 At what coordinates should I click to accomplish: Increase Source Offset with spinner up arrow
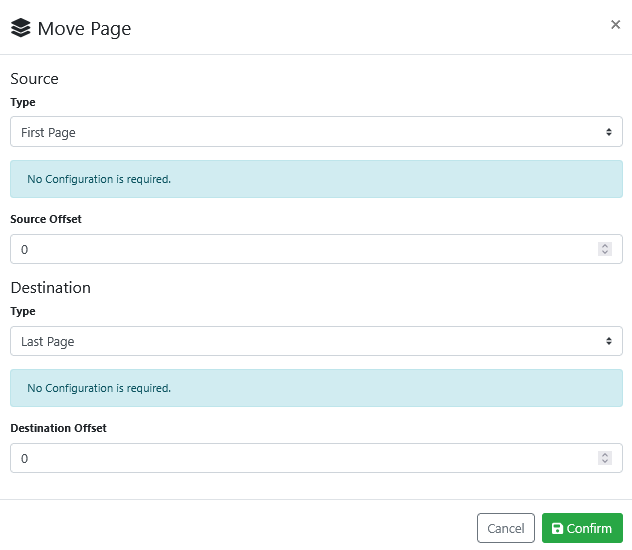[604, 245]
